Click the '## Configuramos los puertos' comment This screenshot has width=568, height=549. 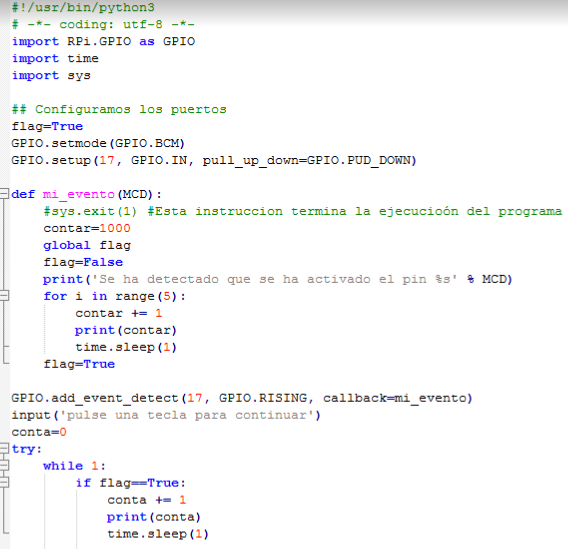119,109
